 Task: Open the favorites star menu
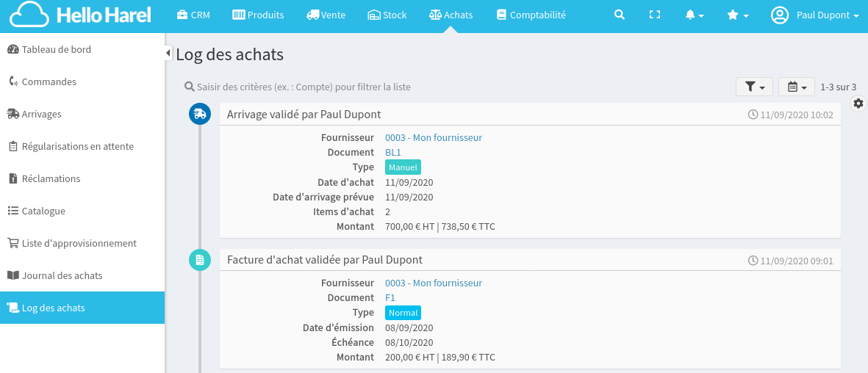[737, 15]
